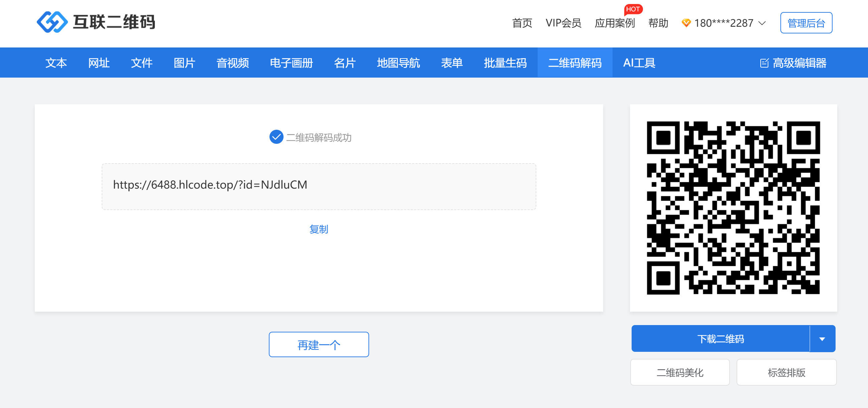Click the red HOT badge
This screenshot has width=868, height=408.
point(633,9)
